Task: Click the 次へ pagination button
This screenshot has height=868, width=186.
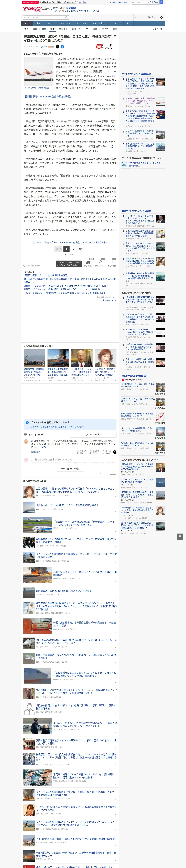Action: coord(81,249)
